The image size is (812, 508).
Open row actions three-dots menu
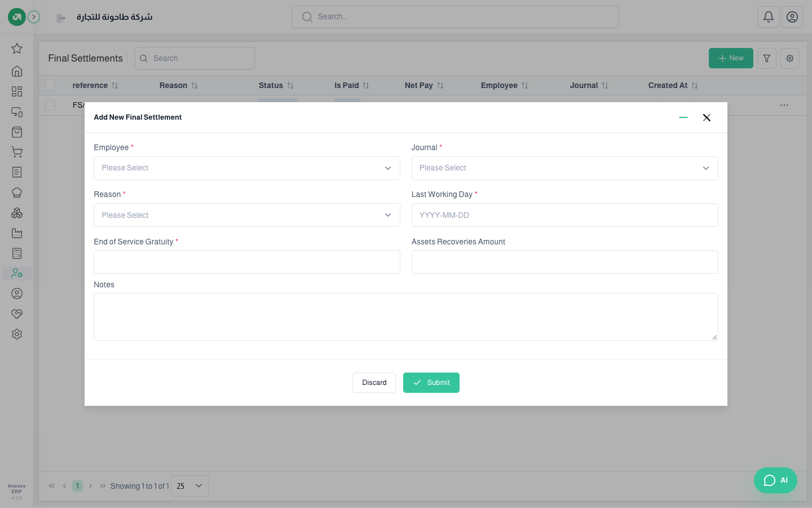point(784,105)
